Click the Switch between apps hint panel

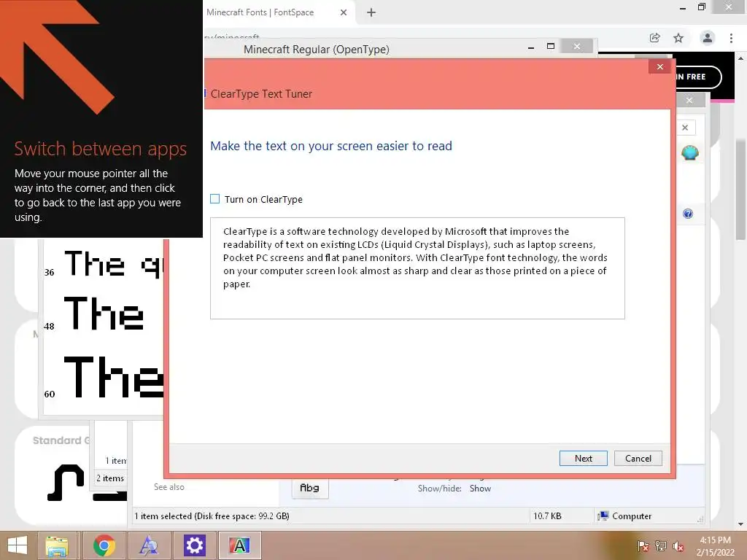pyautogui.click(x=101, y=119)
